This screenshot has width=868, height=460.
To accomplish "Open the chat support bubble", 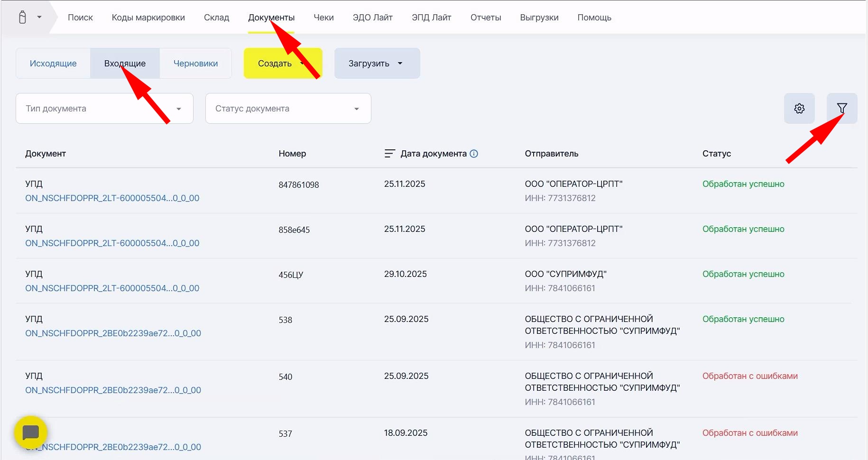I will click(31, 432).
